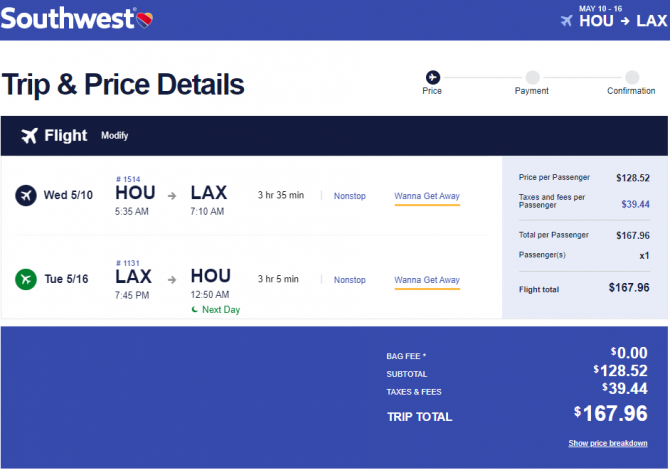670x470 pixels.
Task: Expand Show price breakdown
Action: (608, 443)
